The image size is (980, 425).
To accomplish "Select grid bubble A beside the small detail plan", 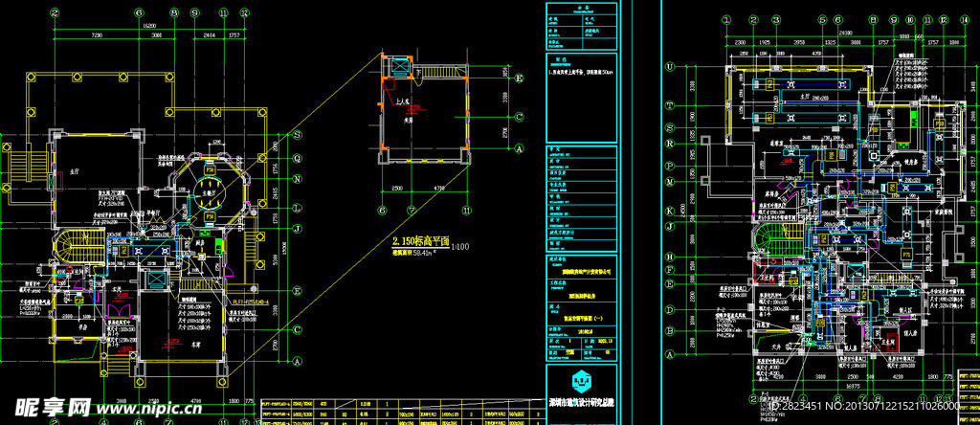I will pos(519,148).
